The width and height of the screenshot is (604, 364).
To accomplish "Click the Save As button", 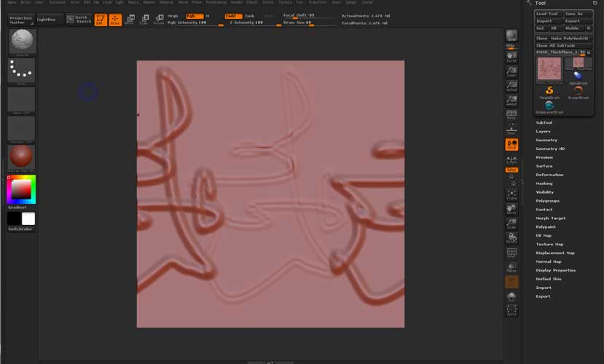I will 578,13.
